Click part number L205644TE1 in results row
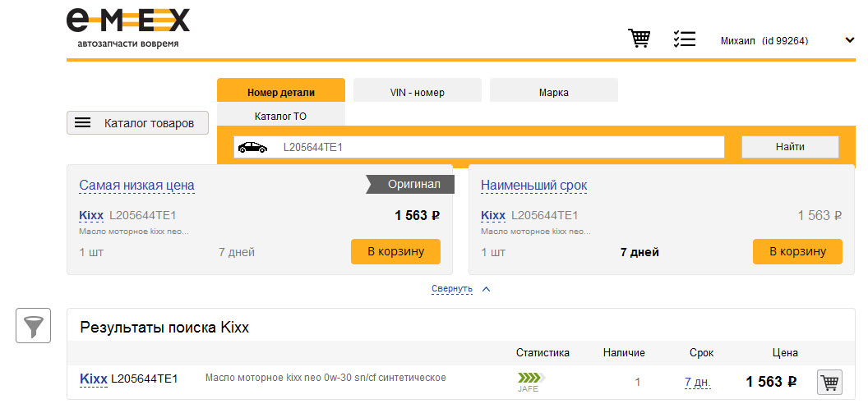Viewport: 868px width, 413px height. 145,379
